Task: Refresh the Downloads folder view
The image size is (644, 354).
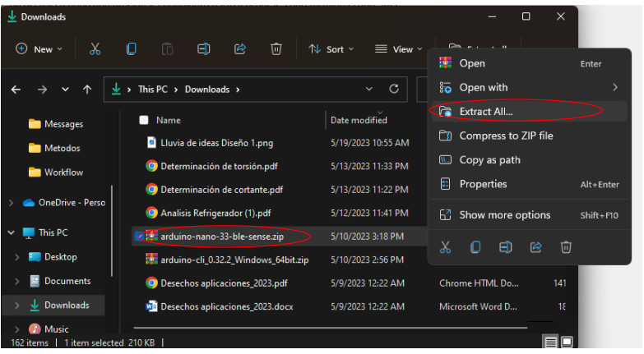Action: 394,89
